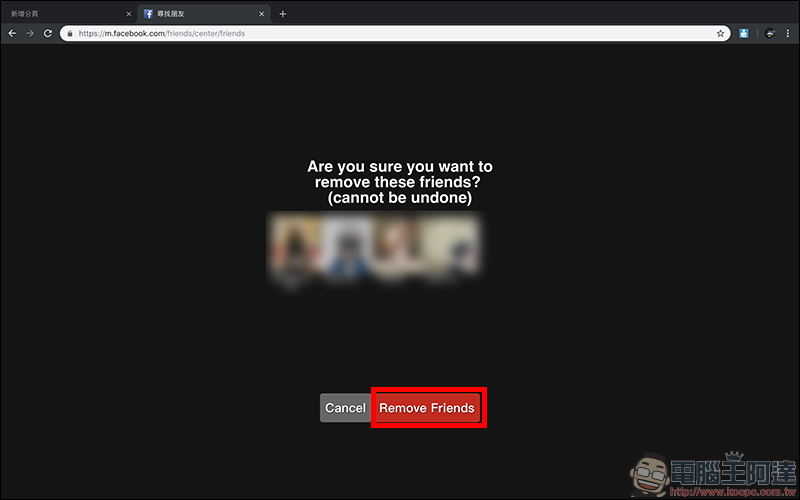The width and height of the screenshot is (800, 500).
Task: Click the lock icon in address bar
Action: click(70, 34)
